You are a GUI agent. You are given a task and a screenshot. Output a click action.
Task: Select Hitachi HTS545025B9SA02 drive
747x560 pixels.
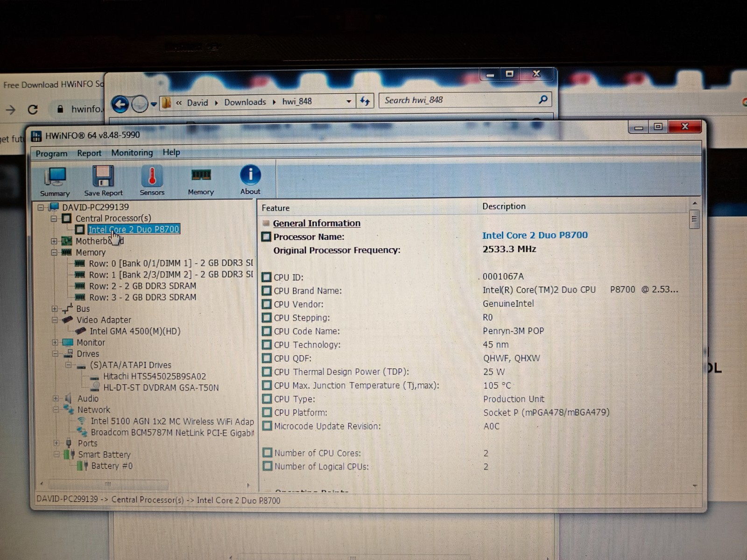155,376
